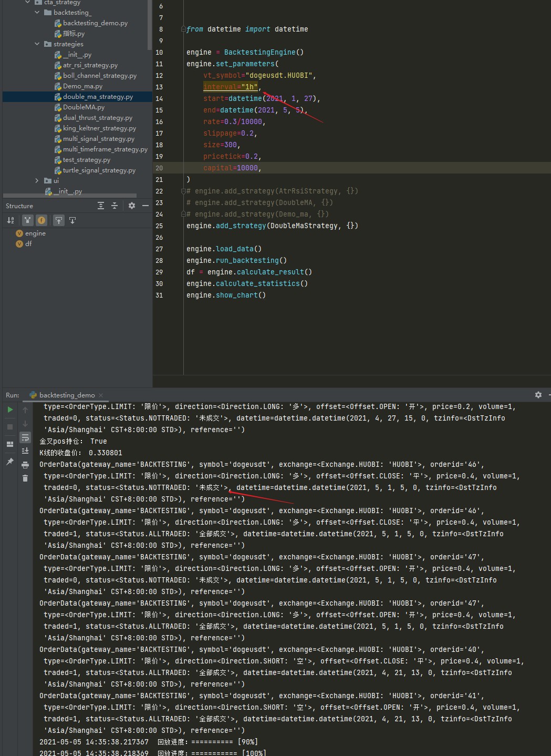Viewport: 551px width, 756px height.
Task: Open king_keltner_strategy.py file
Action: coord(96,128)
